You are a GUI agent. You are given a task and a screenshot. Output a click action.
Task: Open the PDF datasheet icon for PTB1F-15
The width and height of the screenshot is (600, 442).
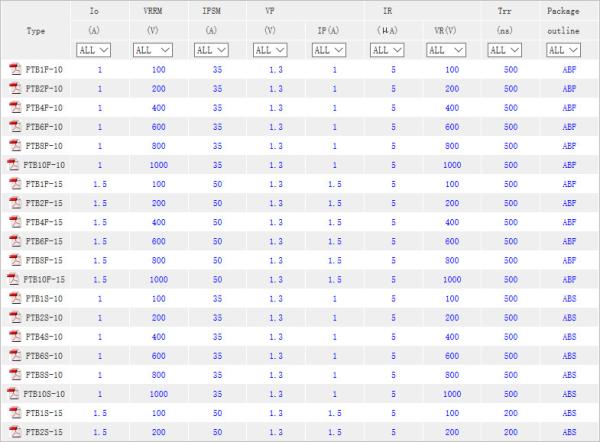[15, 184]
